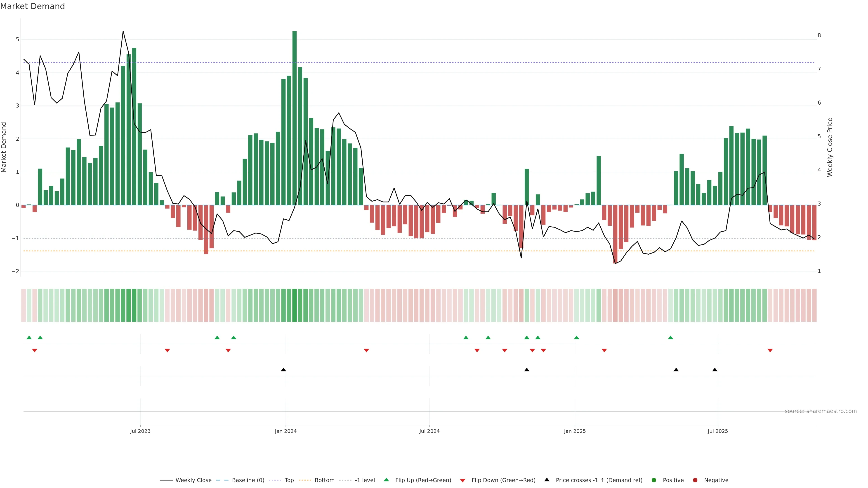
Task: Click the Flip Up green triangle legend icon
Action: (x=386, y=480)
